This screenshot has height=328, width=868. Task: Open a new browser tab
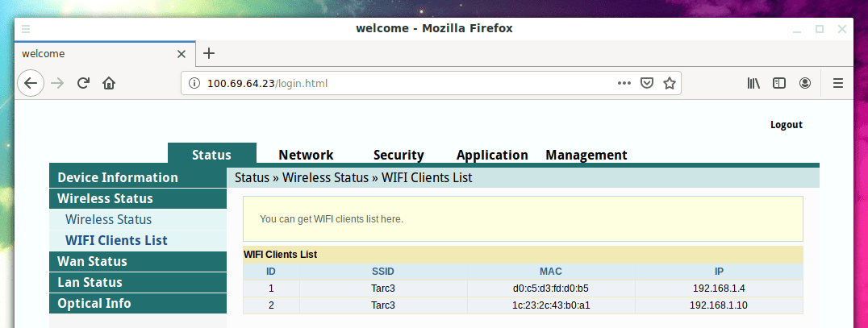(x=209, y=54)
